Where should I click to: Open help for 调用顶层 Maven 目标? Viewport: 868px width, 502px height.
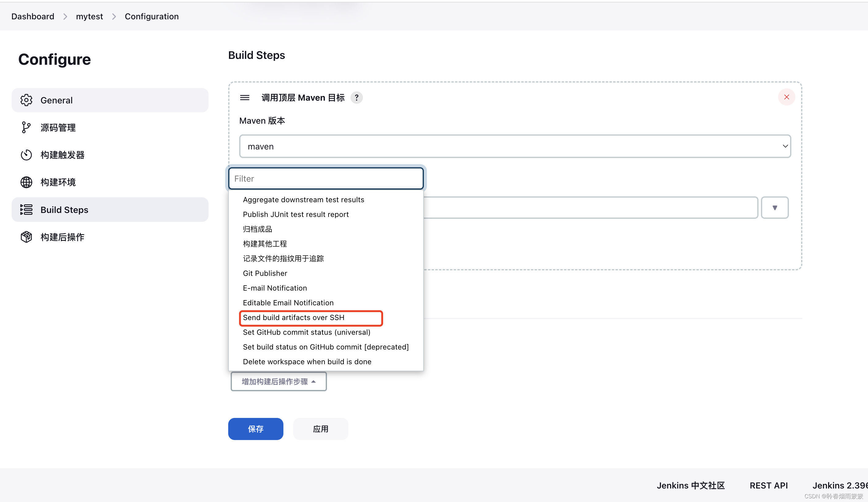click(356, 98)
